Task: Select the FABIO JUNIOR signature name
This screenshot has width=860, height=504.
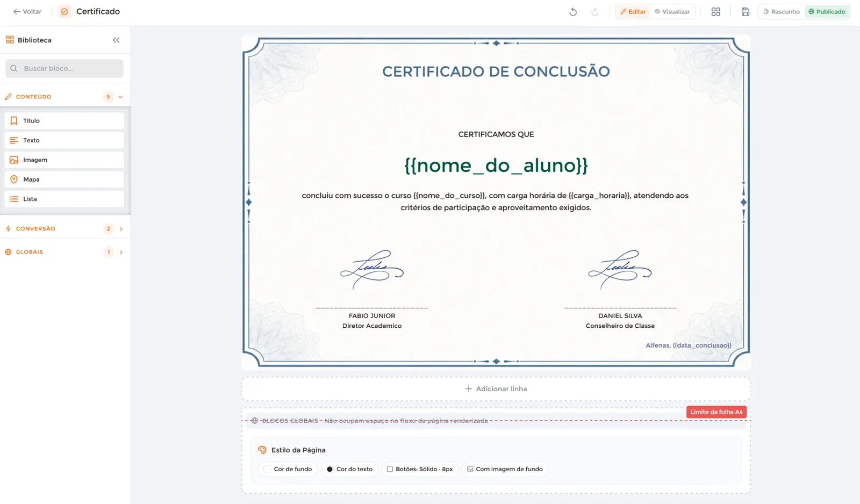Action: click(372, 316)
